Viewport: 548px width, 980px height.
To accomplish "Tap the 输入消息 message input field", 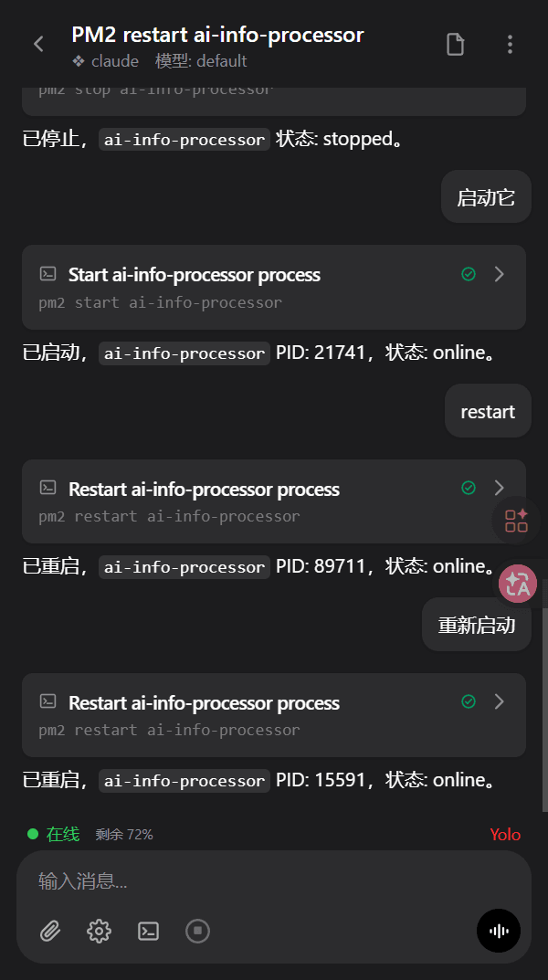I will pos(183,880).
